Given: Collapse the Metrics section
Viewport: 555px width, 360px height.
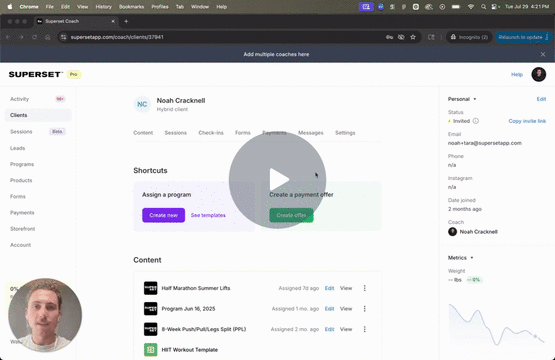Looking at the screenshot, I should tap(460, 258).
